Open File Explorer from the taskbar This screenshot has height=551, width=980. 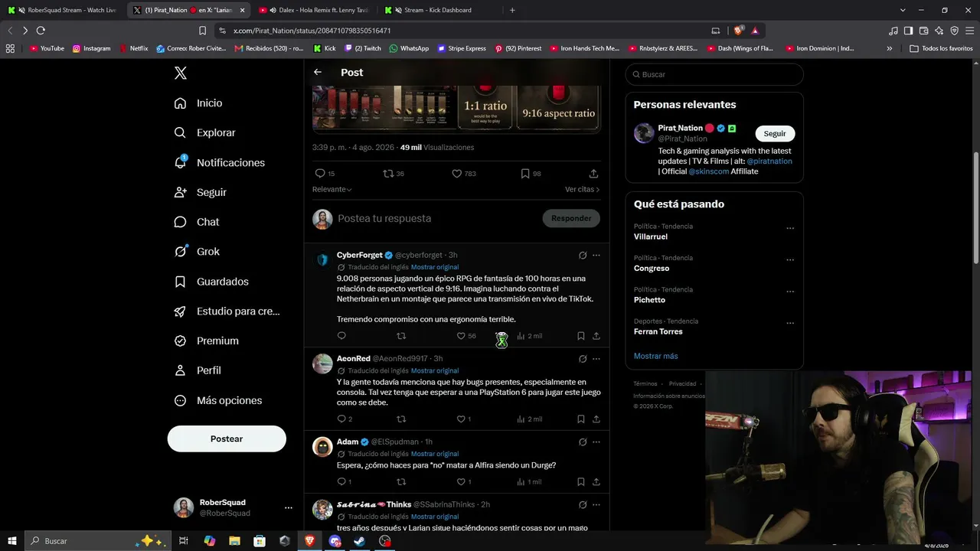235,541
